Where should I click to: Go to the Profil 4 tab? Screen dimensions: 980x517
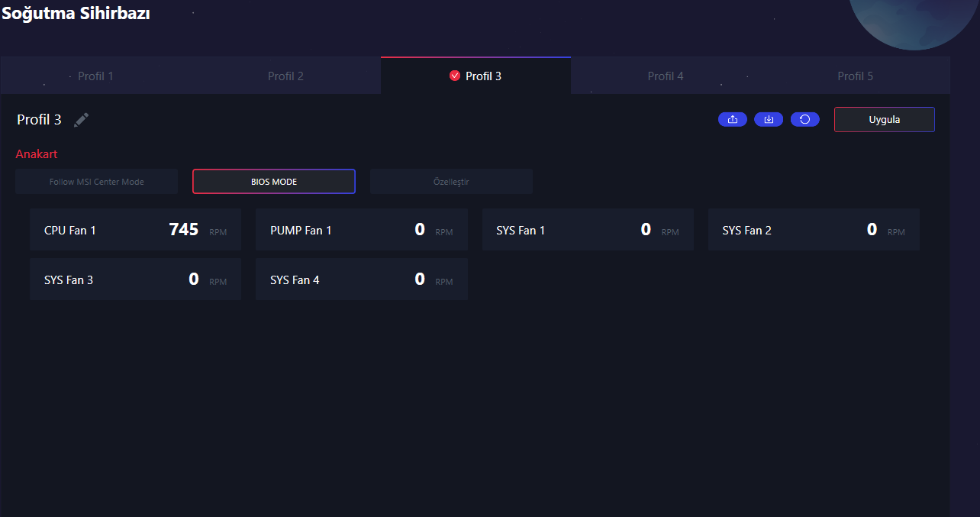(666, 76)
